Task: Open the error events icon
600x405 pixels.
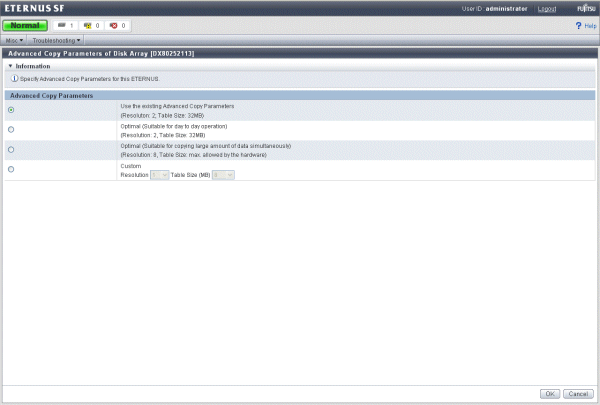Action: [x=114, y=26]
